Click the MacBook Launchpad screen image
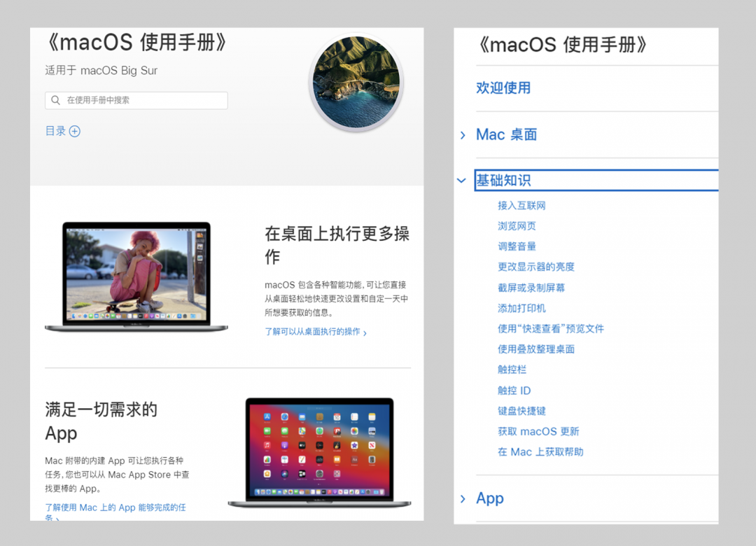756x546 pixels. tap(320, 452)
